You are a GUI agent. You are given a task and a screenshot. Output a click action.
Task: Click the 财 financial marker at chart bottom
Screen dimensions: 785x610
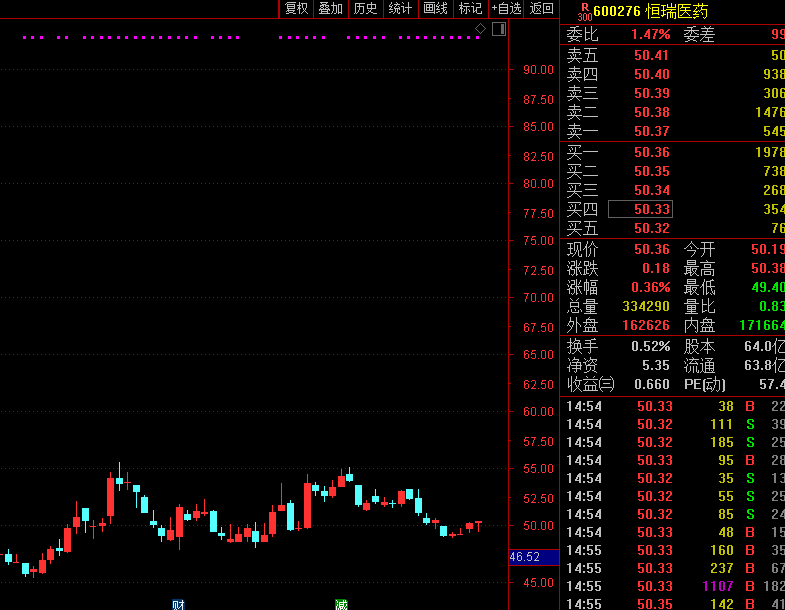point(178,604)
